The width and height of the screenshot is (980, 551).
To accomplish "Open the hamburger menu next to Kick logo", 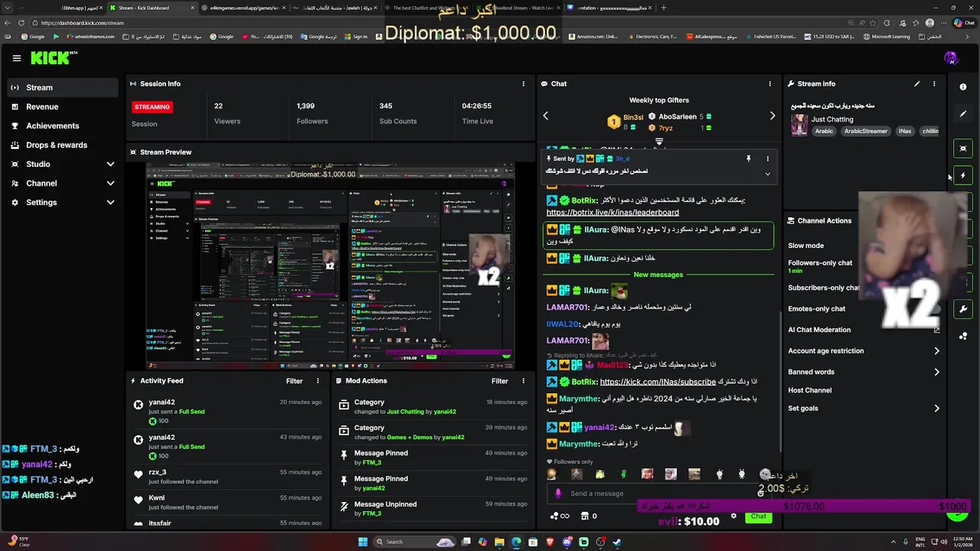I will pyautogui.click(x=17, y=58).
